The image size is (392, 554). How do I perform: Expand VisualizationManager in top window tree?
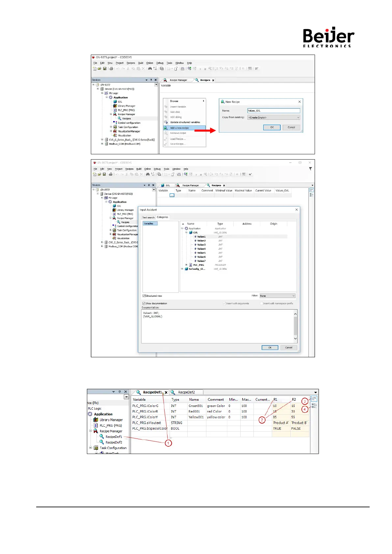(111, 131)
